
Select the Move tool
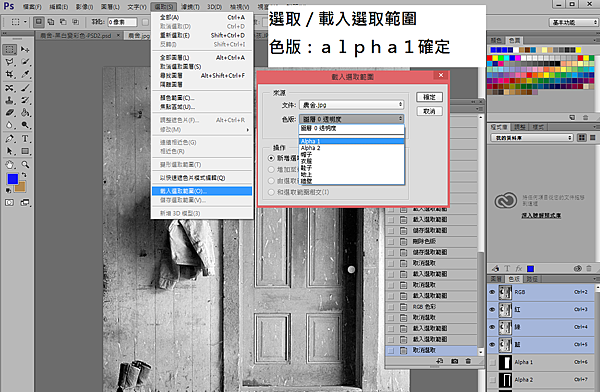click(25, 49)
